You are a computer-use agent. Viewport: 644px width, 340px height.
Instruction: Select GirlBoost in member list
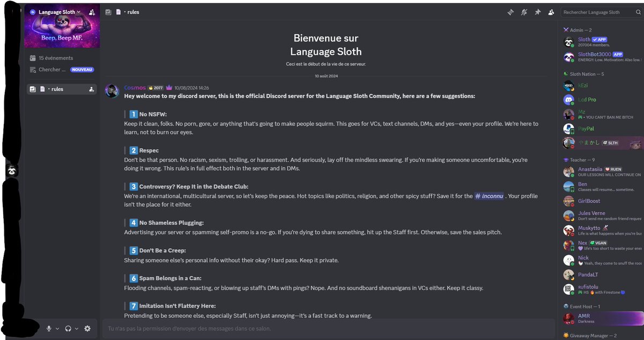pyautogui.click(x=602, y=201)
